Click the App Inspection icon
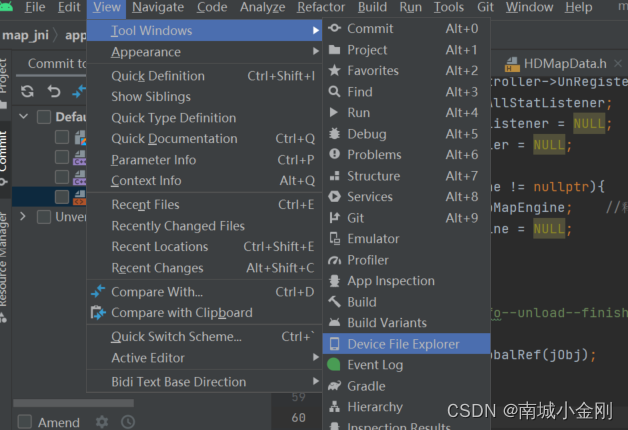Viewport: 628px width, 430px height. click(334, 281)
